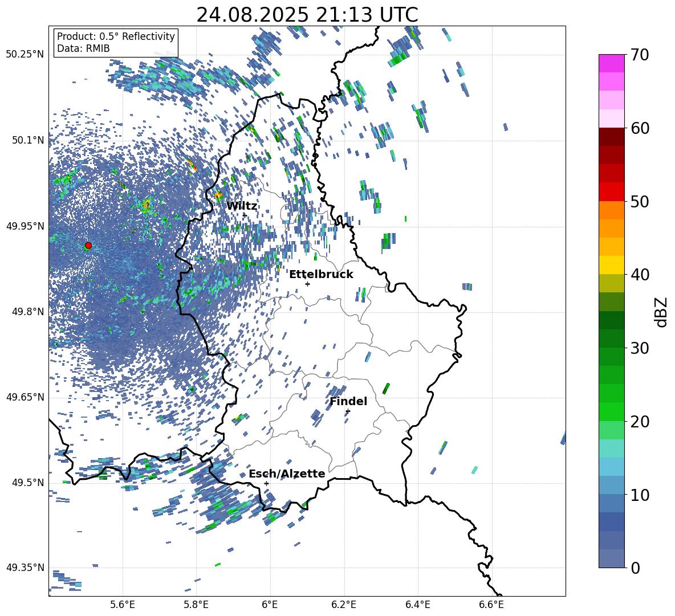
Task: Click the Findel station cross marker
Action: [x=348, y=411]
